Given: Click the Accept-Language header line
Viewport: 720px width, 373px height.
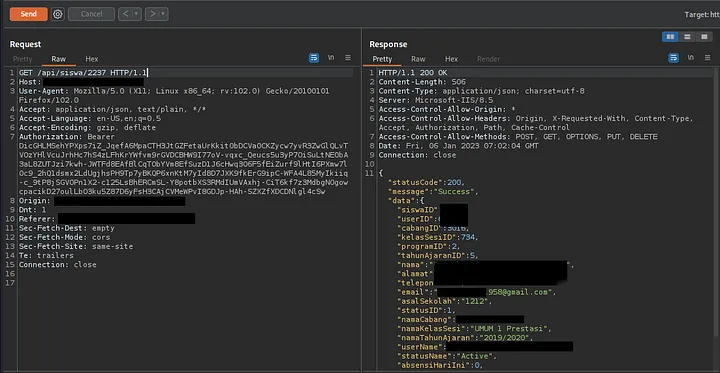Looking at the screenshot, I should (x=90, y=119).
